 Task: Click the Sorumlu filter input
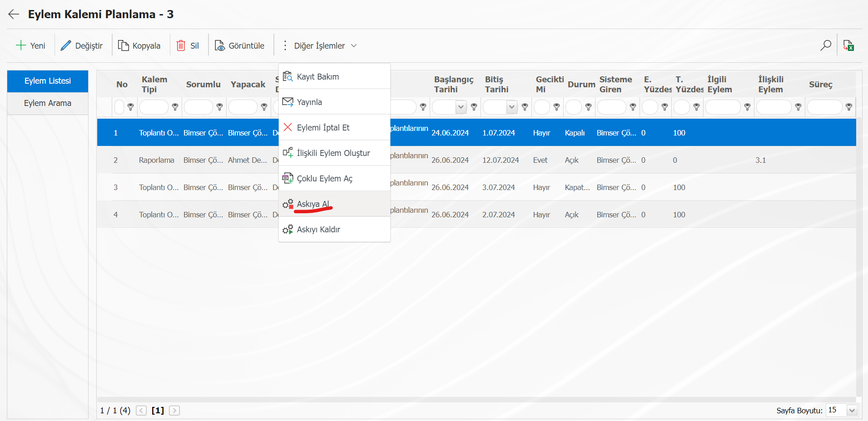click(198, 107)
